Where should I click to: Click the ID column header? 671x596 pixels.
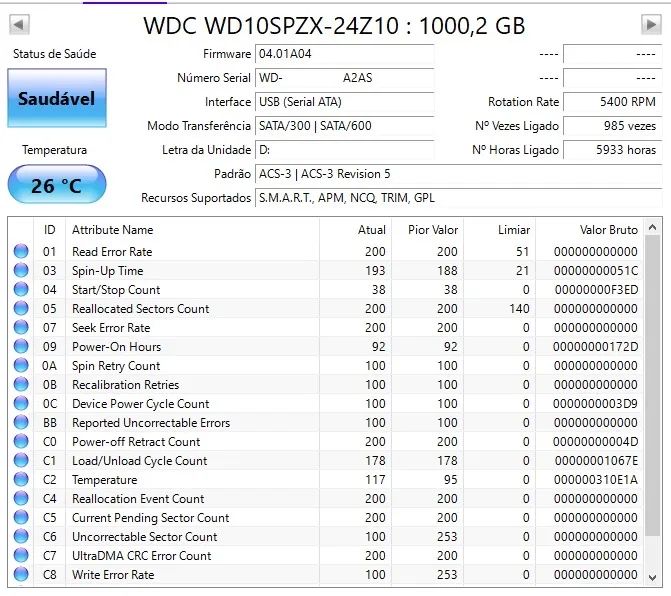pos(50,230)
